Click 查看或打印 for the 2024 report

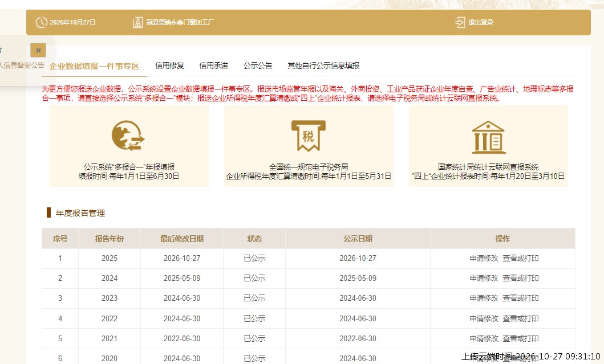pyautogui.click(x=521, y=278)
